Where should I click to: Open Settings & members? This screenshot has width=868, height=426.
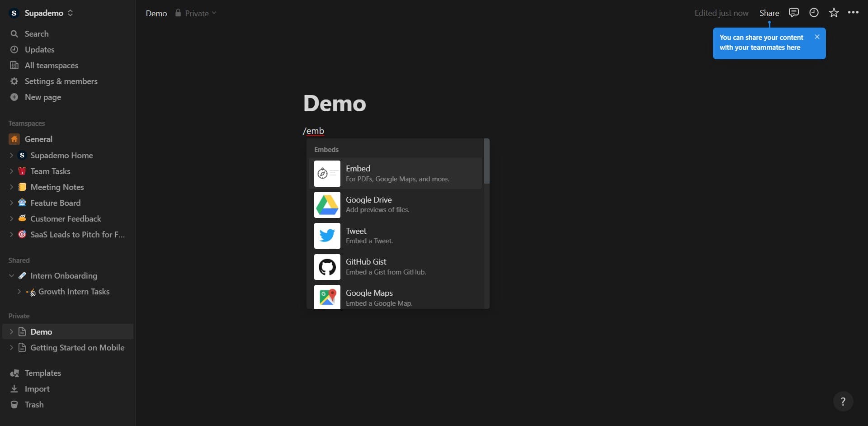61,81
